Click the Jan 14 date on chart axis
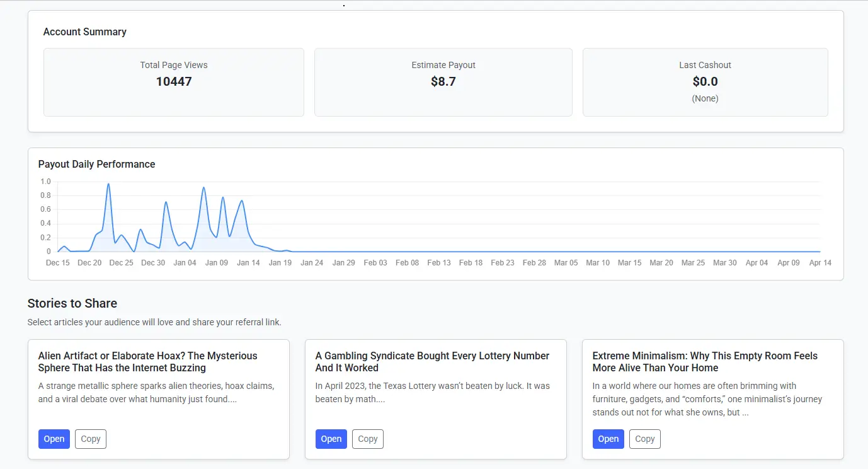 [x=248, y=263]
